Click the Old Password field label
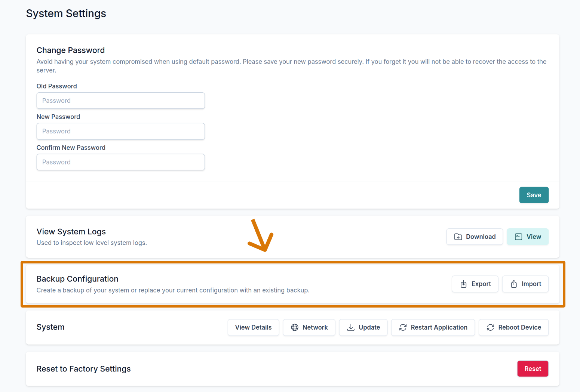 tap(57, 86)
